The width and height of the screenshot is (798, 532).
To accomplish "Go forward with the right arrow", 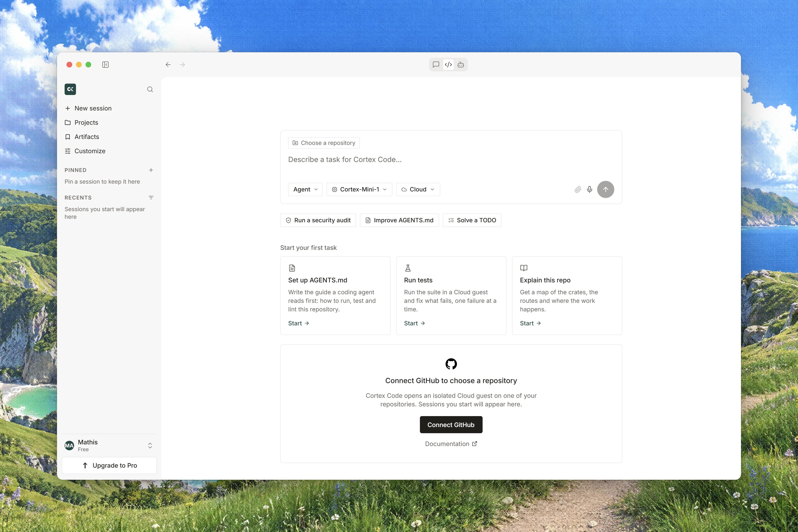I will click(183, 64).
